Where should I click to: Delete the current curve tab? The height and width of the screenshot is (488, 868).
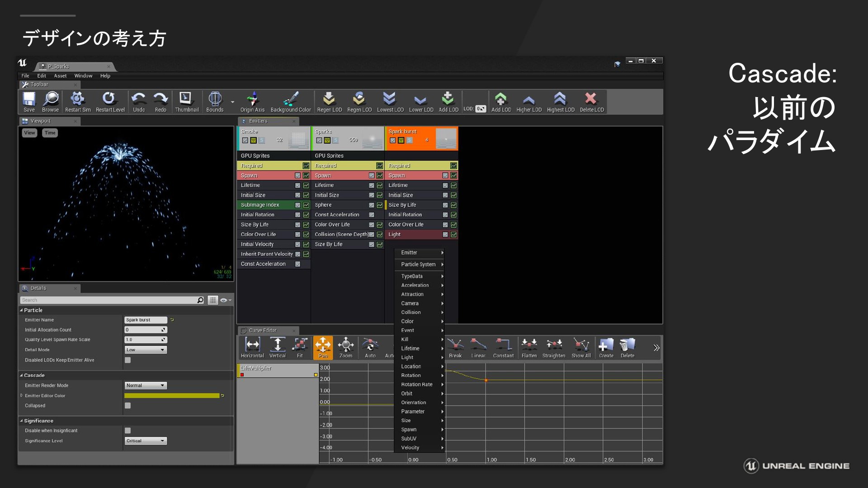(x=627, y=347)
